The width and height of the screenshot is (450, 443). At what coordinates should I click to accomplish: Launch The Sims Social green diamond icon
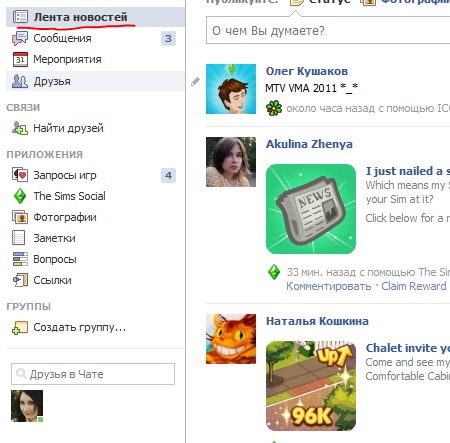click(20, 196)
